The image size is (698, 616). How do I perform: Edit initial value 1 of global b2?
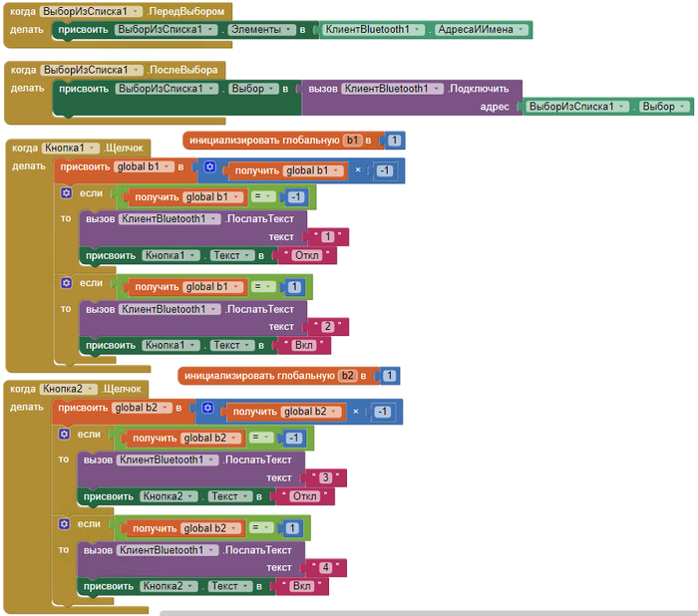[390, 376]
